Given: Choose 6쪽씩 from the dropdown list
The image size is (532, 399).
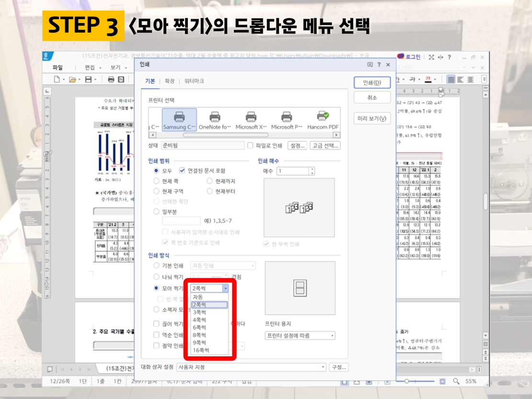Looking at the screenshot, I should (x=209, y=328).
